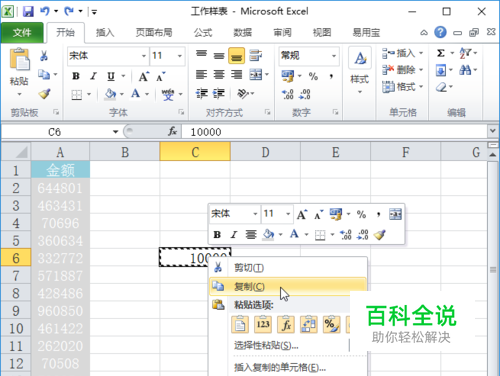500x376 pixels.
Task: Click the Save icon in quick access toolbar
Action: 28,12
